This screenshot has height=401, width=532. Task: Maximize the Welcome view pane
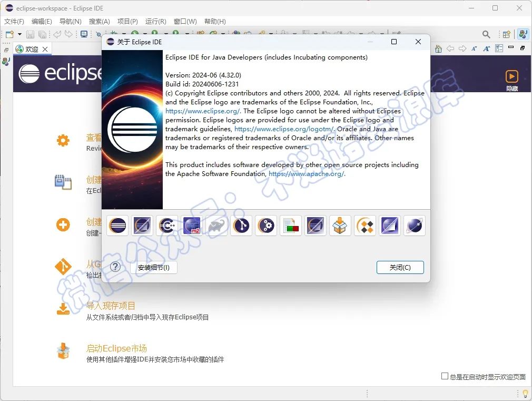tap(523, 48)
